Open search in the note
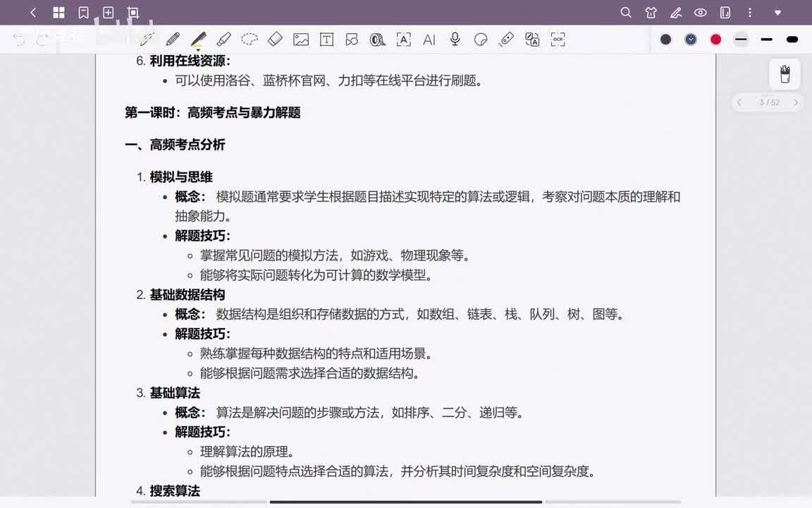The image size is (812, 508). [626, 13]
